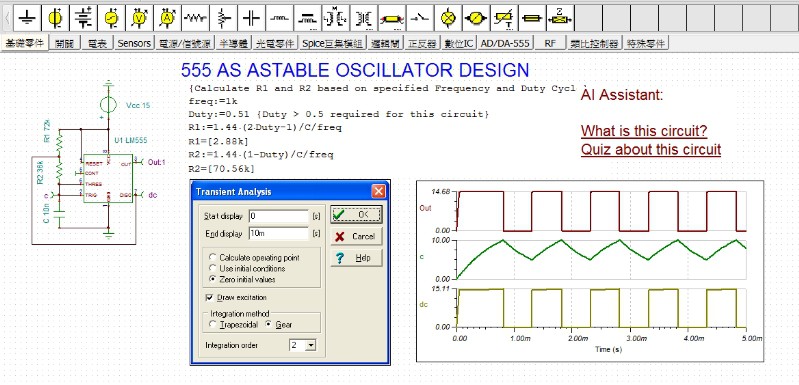The width and height of the screenshot is (799, 385).
Task: Open the 類比控制器 tab
Action: (x=595, y=43)
